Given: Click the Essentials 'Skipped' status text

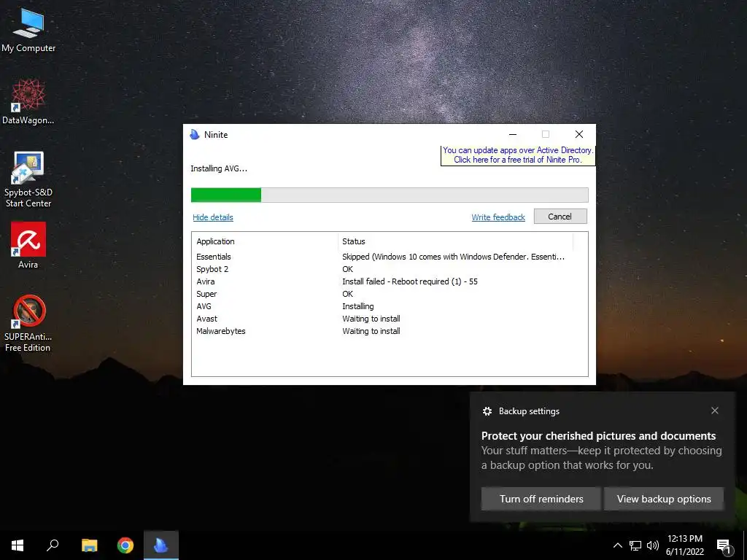Looking at the screenshot, I should tap(453, 257).
